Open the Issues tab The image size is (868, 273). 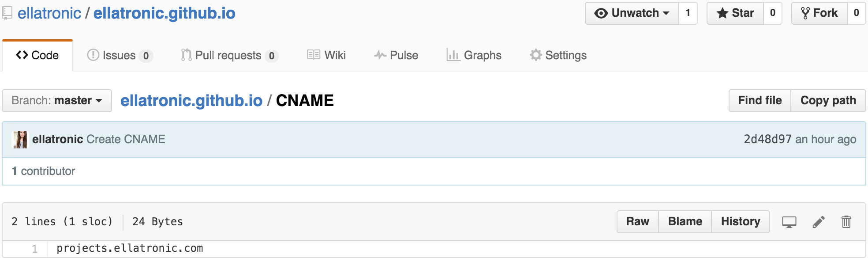120,55
